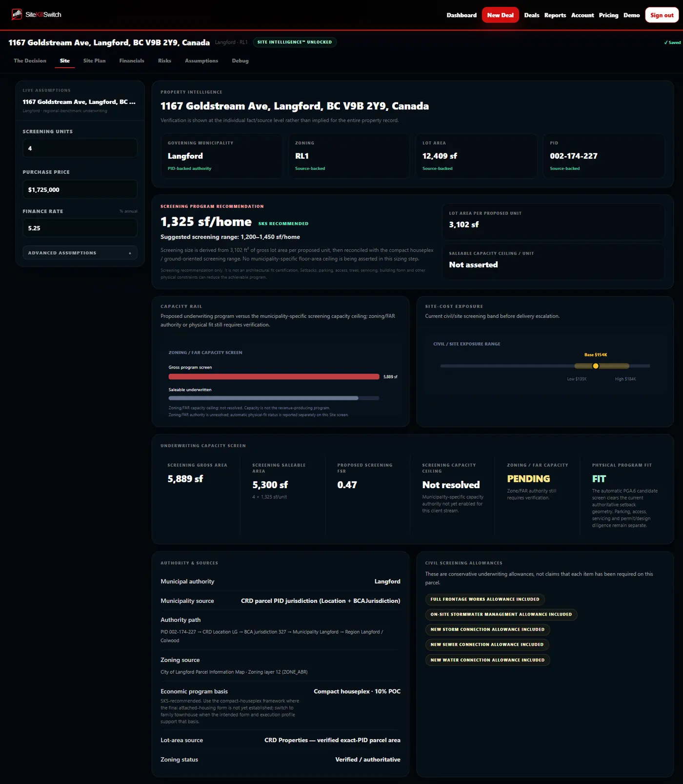This screenshot has height=784, width=683.
Task: Click Full Frontage Works Allowance chip
Action: pos(485,599)
